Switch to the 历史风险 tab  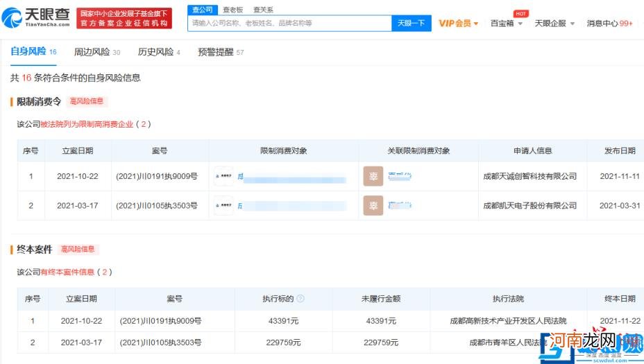pyautogui.click(x=159, y=52)
